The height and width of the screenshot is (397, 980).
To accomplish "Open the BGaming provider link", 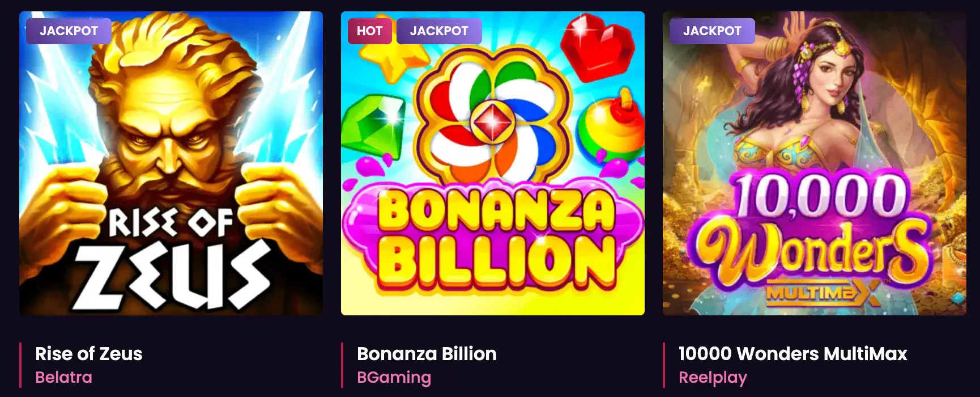I will 394,377.
